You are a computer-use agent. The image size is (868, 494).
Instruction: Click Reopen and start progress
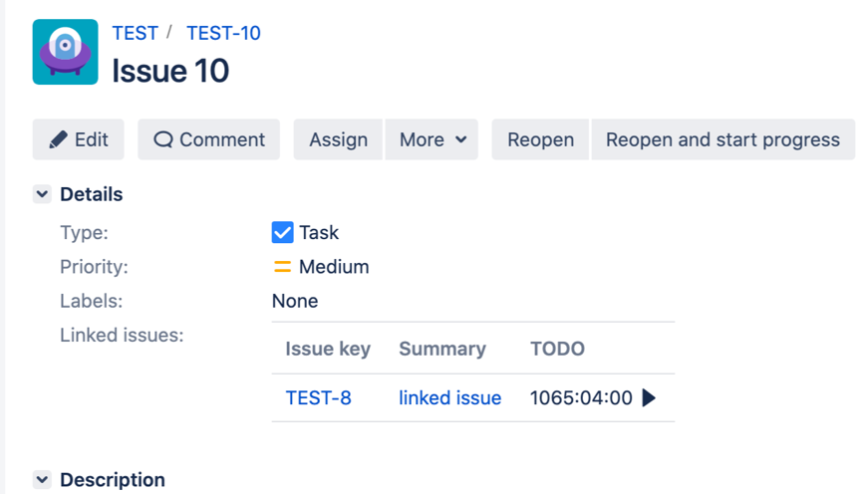723,139
